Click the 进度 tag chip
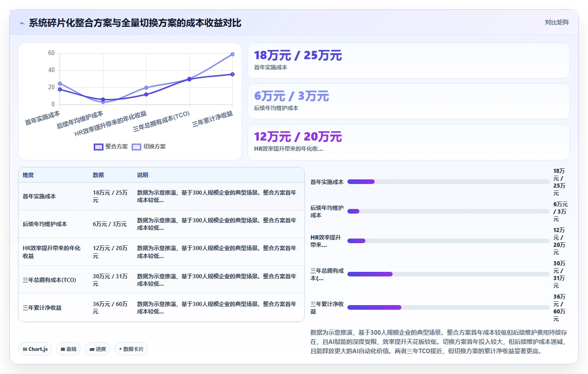The width and height of the screenshot is (588, 374). (97, 349)
